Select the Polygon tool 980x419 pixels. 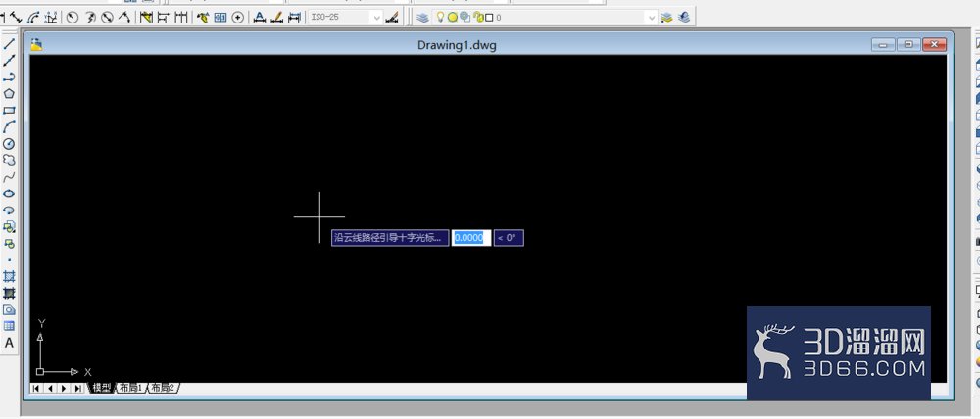(9, 94)
